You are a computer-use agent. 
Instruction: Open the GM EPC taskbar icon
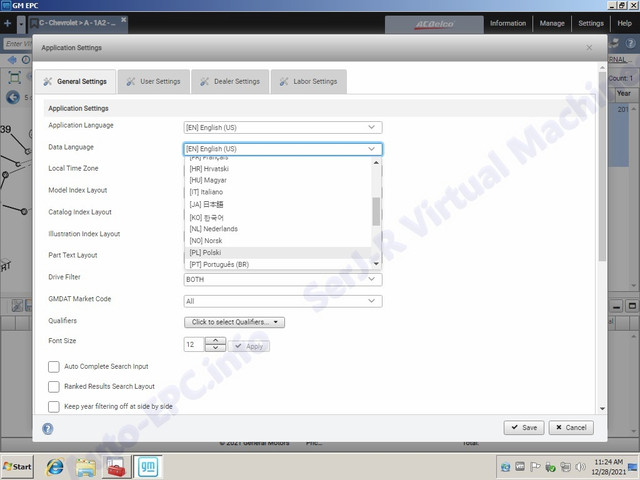(148, 467)
